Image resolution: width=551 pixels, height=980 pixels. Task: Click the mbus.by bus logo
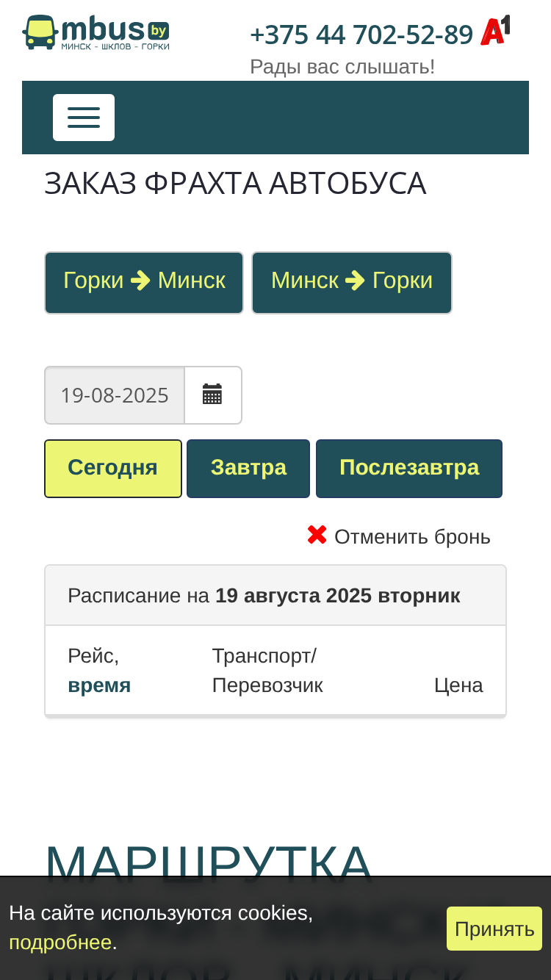pos(96,32)
